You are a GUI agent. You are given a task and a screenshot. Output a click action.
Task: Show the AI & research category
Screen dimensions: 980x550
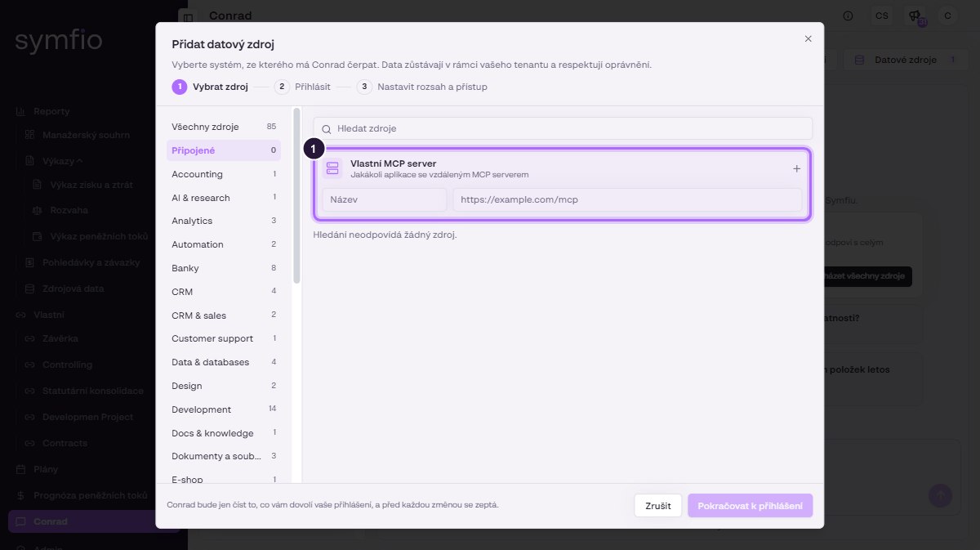[x=224, y=198]
